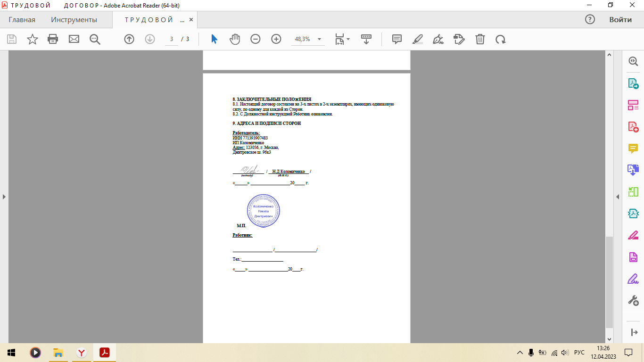The image size is (644, 362).
Task: Switch to the Главная tab
Action: (22, 20)
